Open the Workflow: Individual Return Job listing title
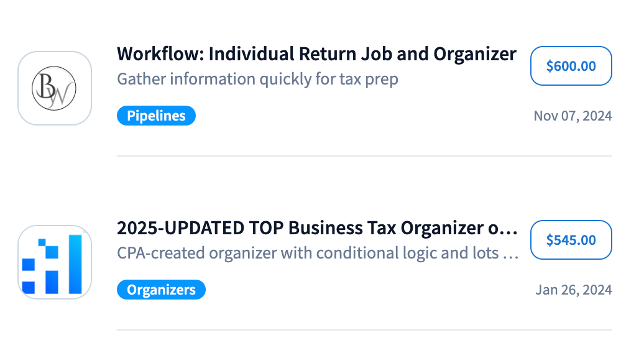The height and width of the screenshot is (348, 644). pos(316,54)
